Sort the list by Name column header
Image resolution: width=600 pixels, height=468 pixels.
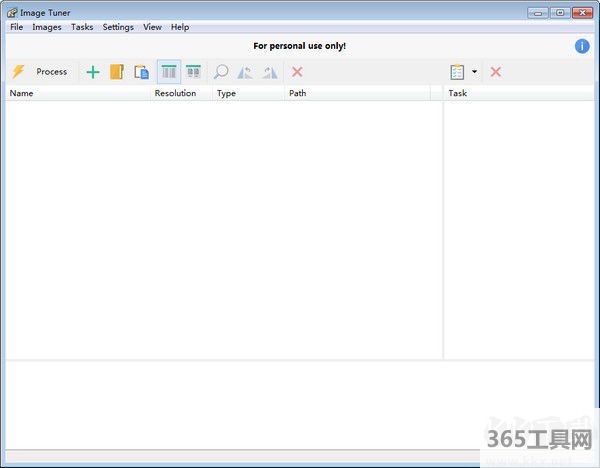(22, 93)
